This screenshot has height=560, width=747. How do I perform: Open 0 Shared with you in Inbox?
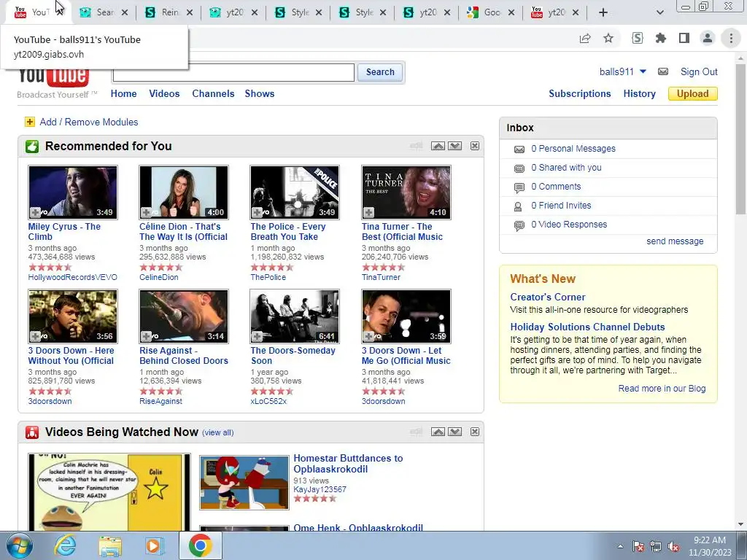pos(566,168)
